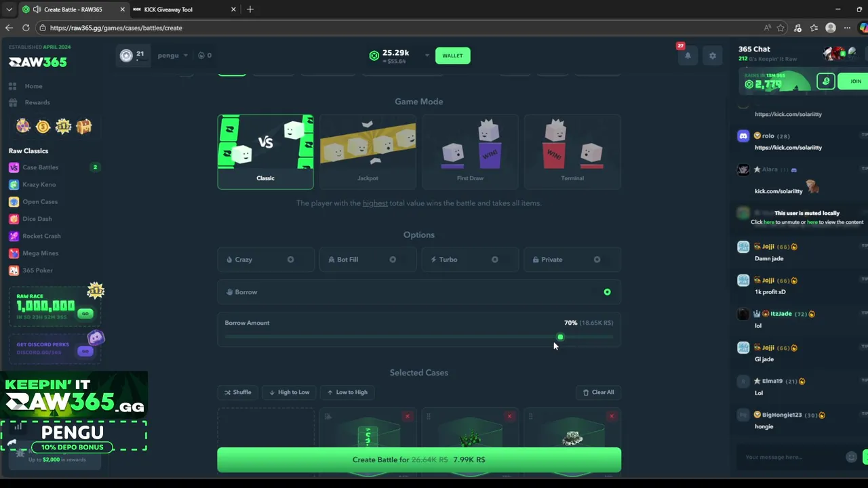Viewport: 868px width, 488px height.
Task: Select Terminal game mode
Action: (x=572, y=151)
